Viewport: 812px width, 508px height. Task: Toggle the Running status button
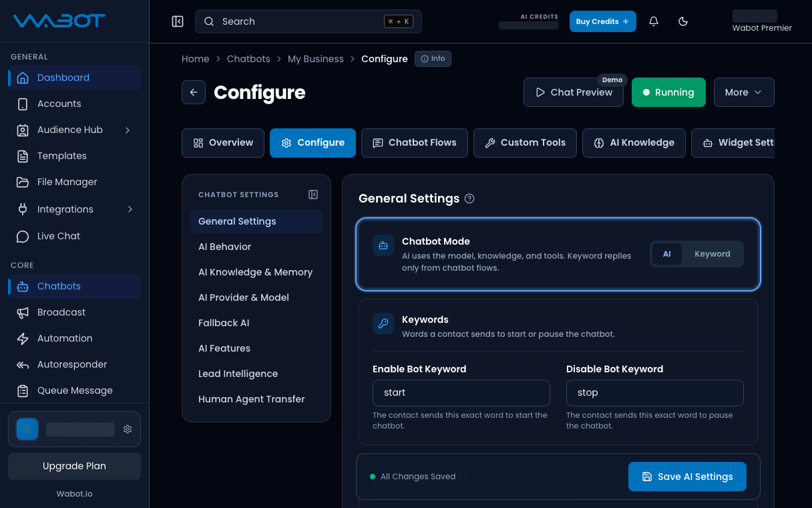coord(668,92)
